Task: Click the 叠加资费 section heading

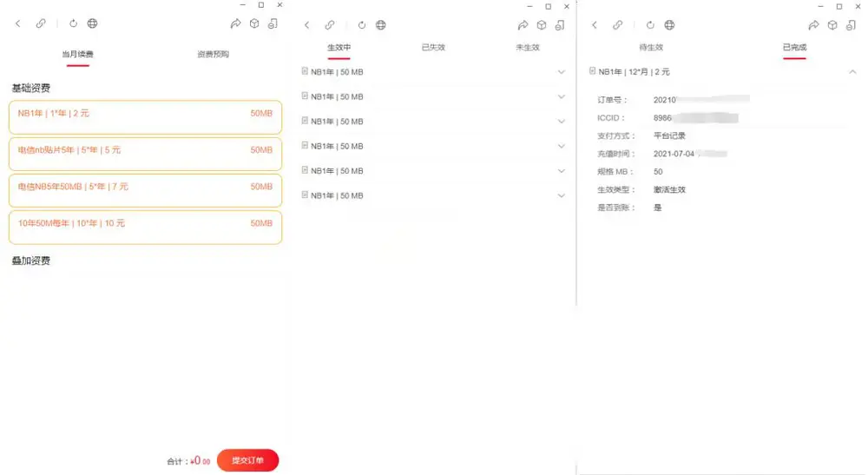Action: coord(31,261)
